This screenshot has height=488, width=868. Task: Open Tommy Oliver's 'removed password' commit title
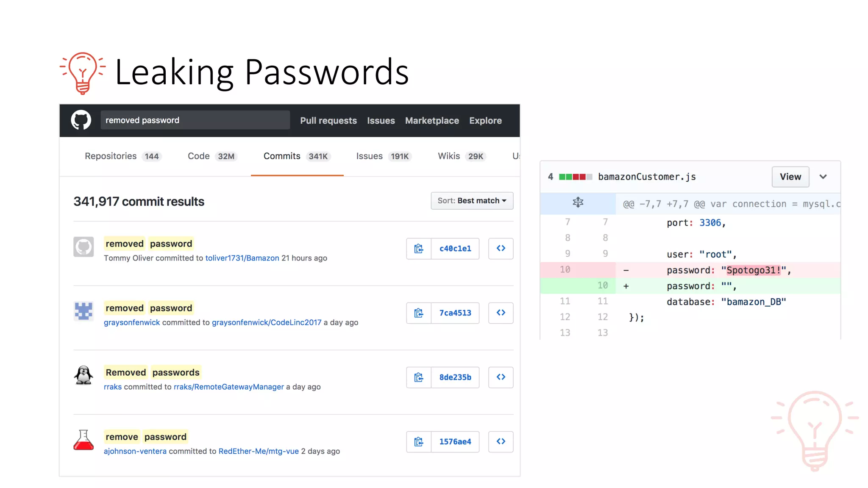pyautogui.click(x=149, y=244)
